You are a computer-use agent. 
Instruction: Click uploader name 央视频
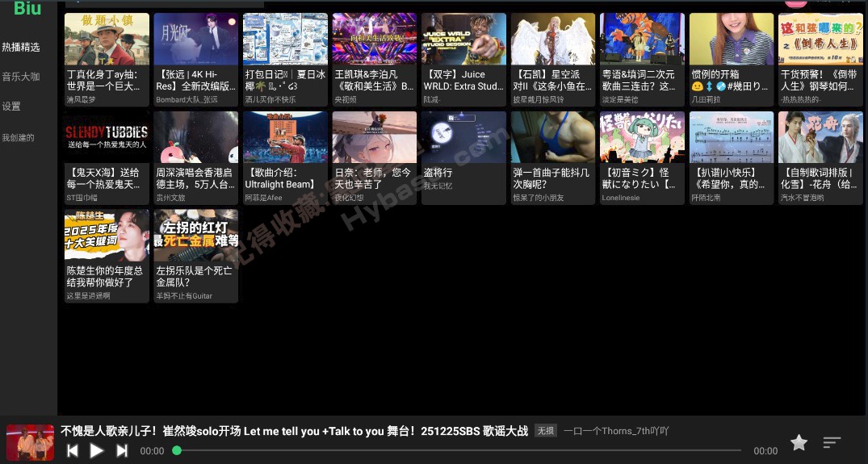click(346, 99)
